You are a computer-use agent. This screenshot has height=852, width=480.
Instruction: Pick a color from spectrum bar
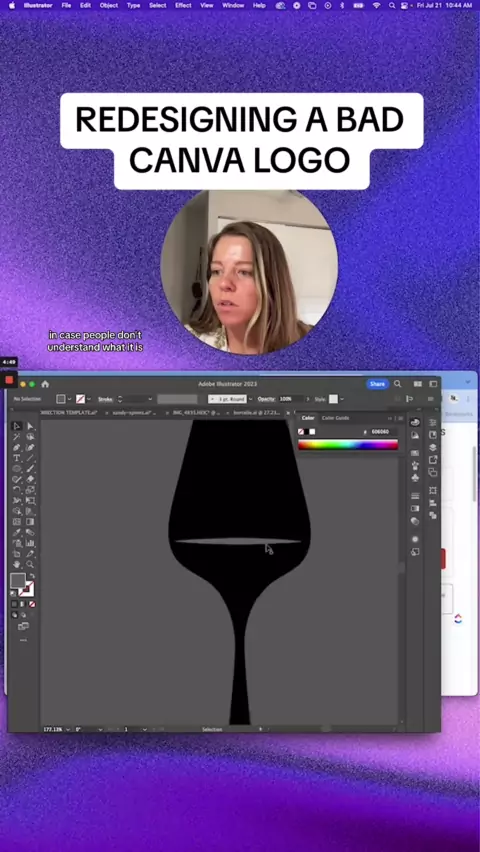[348, 444]
